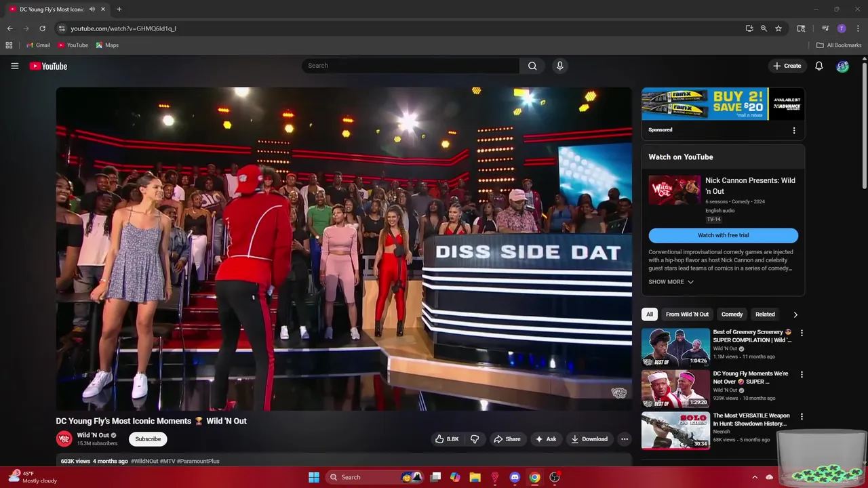Click Wild 'N Out channel name under video
This screenshot has height=488, width=868.
click(x=93, y=435)
